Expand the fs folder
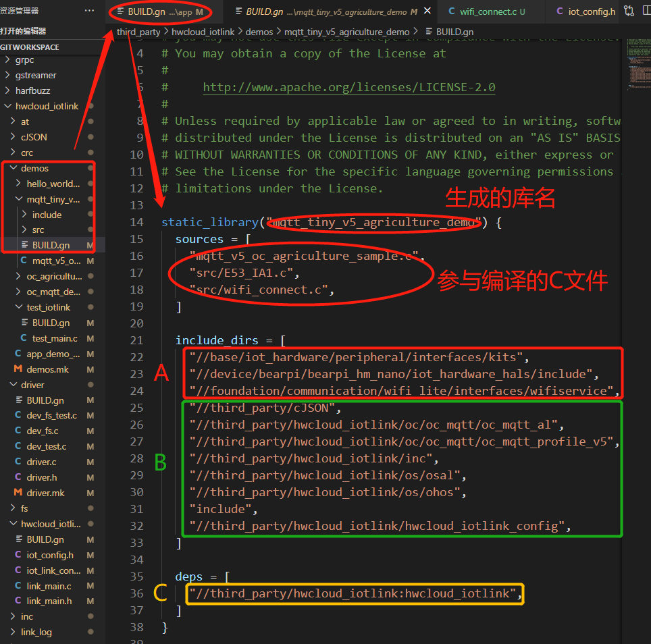Image resolution: width=651 pixels, height=644 pixels. (x=52, y=508)
